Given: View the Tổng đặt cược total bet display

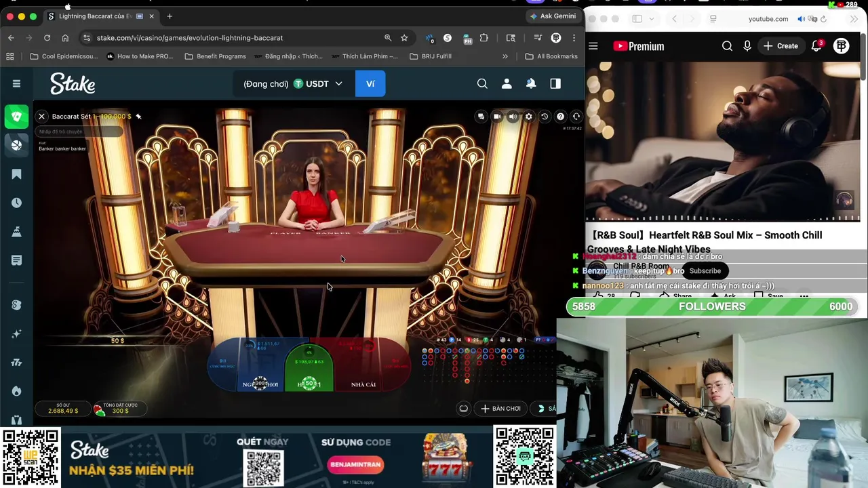Looking at the screenshot, I should point(119,408).
